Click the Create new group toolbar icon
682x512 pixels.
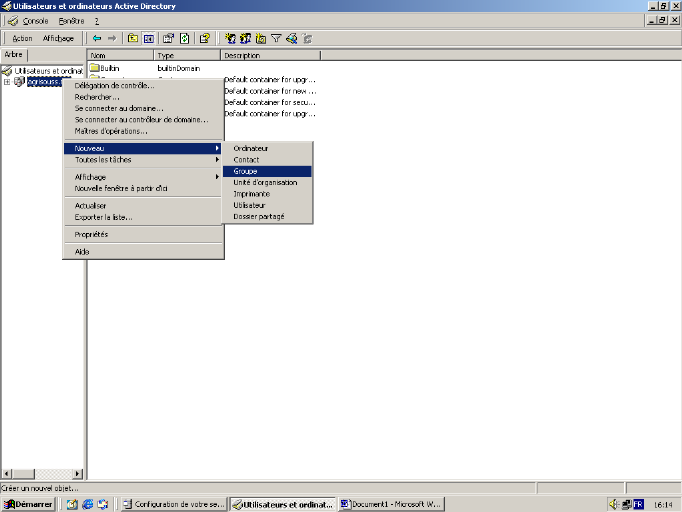(245, 38)
